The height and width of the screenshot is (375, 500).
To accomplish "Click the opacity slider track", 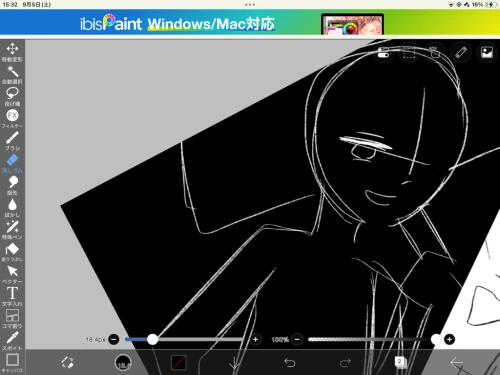I will tap(372, 339).
